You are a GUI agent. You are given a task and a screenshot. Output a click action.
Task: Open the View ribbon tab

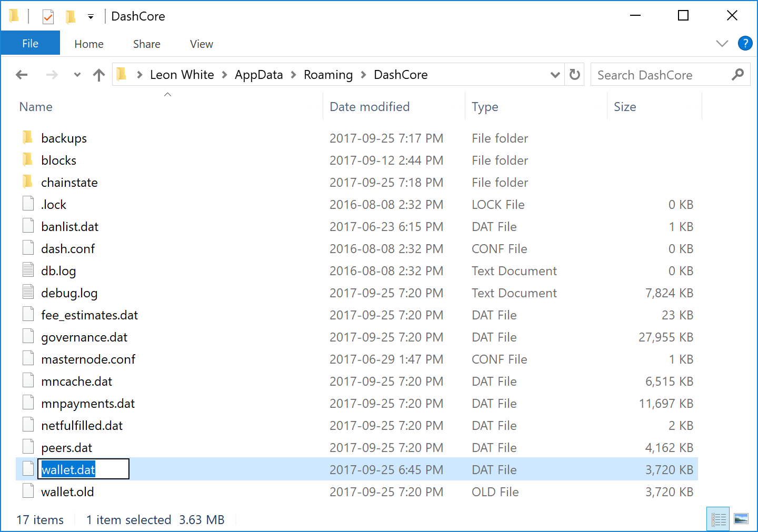[x=201, y=44]
